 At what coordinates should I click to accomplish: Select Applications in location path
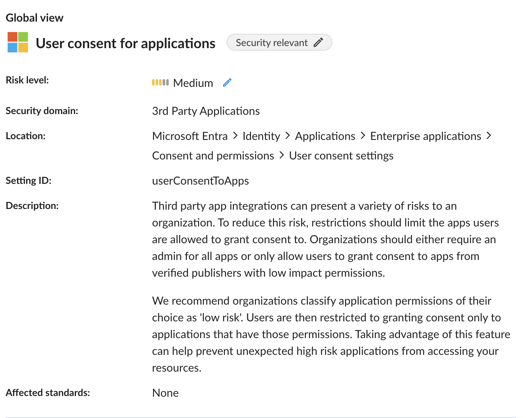tap(325, 136)
